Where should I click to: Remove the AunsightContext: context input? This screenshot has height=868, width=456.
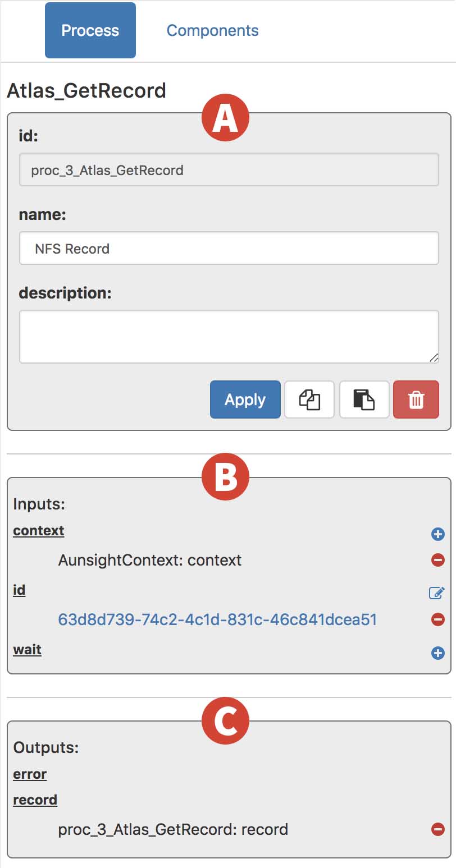tap(438, 560)
